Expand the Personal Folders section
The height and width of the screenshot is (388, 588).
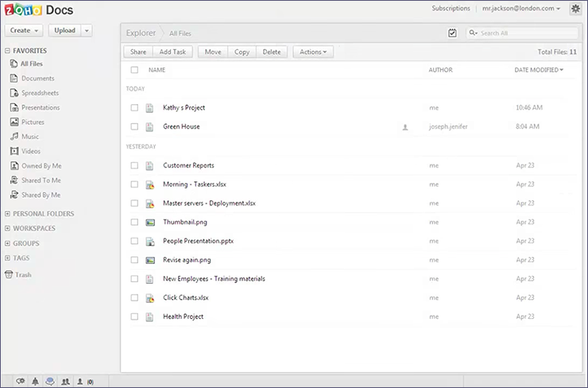[x=43, y=214]
